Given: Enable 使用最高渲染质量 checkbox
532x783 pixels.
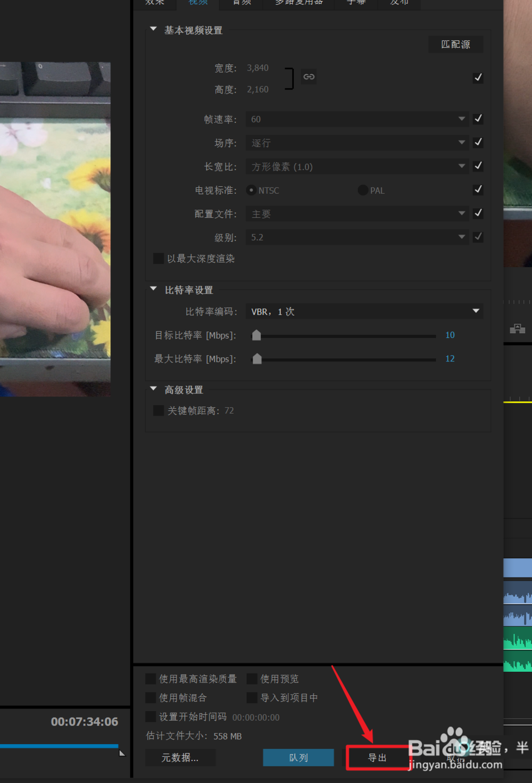Looking at the screenshot, I should pos(151,679).
